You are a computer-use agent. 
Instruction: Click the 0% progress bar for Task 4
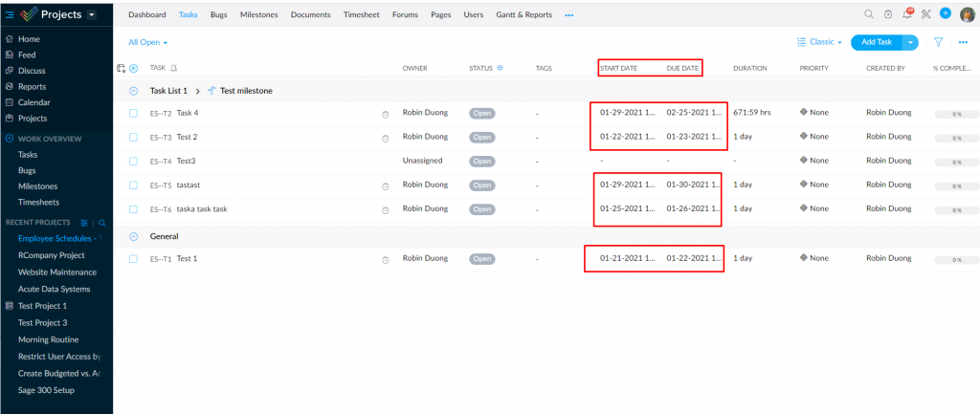956,115
